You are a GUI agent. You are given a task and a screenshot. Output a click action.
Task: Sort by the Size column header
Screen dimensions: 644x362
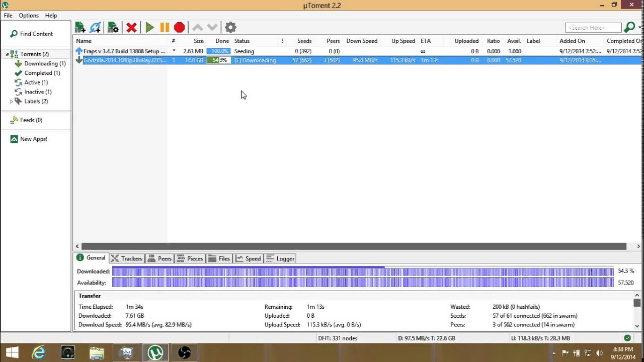[198, 41]
